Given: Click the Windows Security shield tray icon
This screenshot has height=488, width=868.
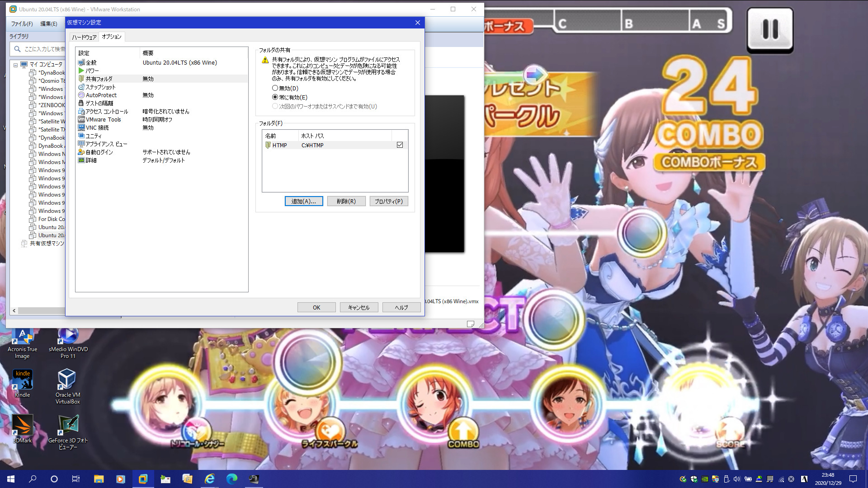Looking at the screenshot, I should [x=694, y=479].
